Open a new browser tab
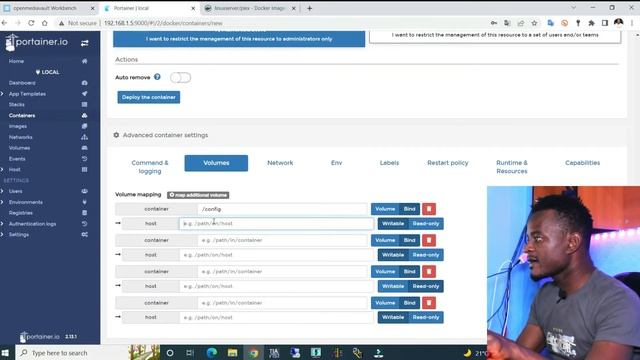 point(309,8)
